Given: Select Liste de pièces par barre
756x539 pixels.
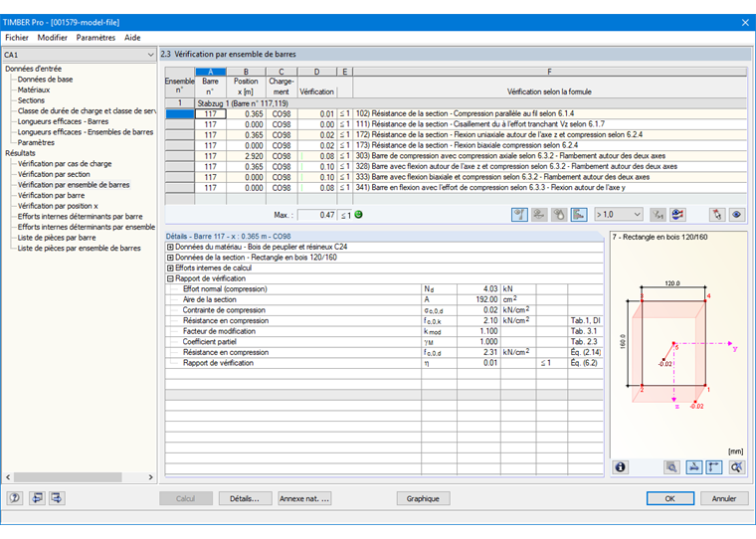Looking at the screenshot, I should pos(57,238).
